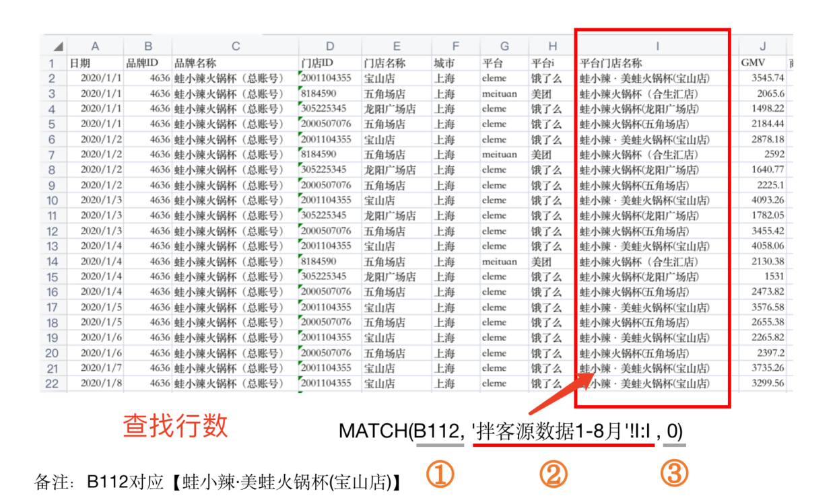Click the 城市 header cell

point(456,63)
